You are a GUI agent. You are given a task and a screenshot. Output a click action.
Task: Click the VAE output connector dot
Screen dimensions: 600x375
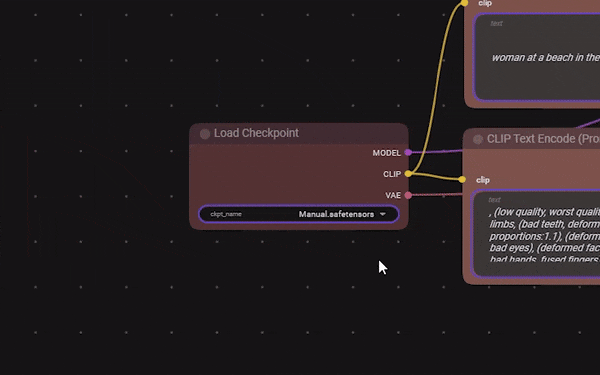coord(408,195)
